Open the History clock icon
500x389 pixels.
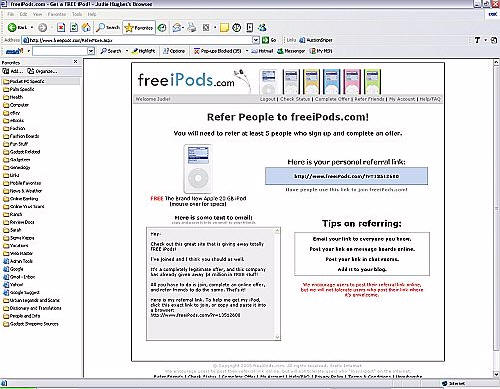162,28
